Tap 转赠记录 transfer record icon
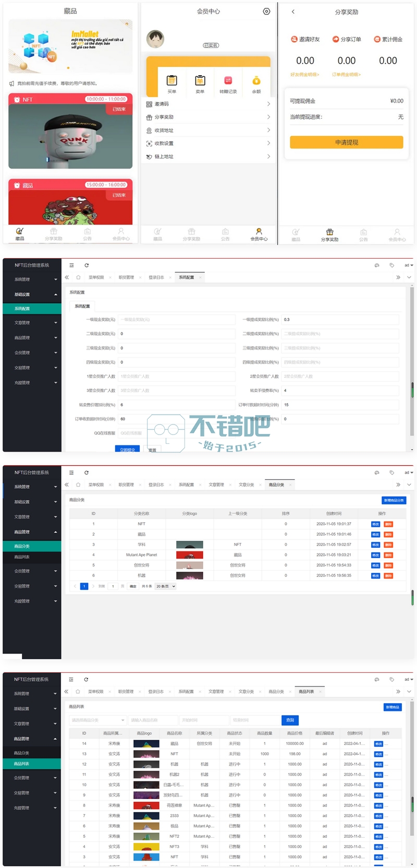Viewport: 417px width, 868px height. coord(228,81)
